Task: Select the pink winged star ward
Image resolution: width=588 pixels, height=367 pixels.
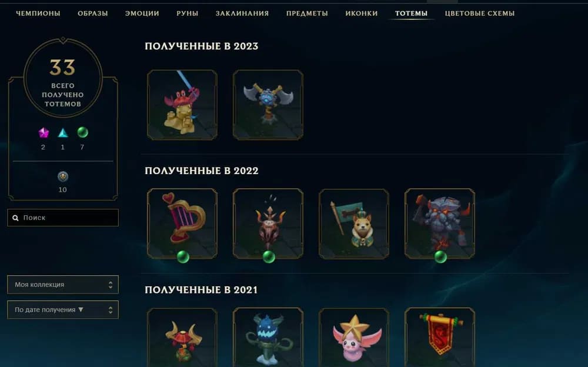Action: point(354,338)
